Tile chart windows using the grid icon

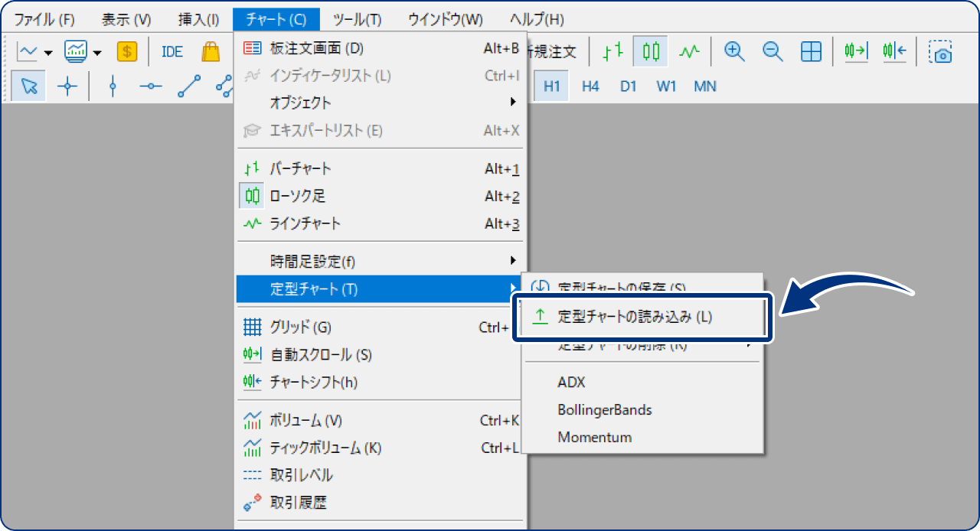(812, 52)
